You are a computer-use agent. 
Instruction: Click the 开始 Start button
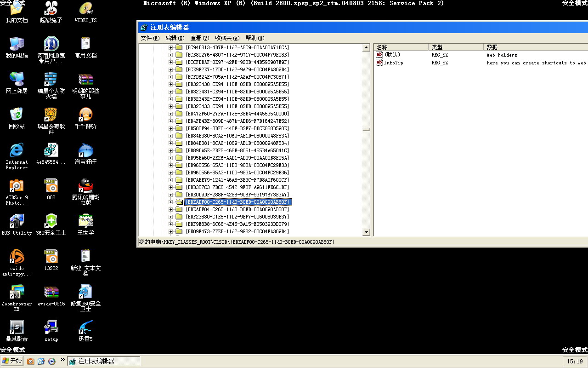[12, 361]
